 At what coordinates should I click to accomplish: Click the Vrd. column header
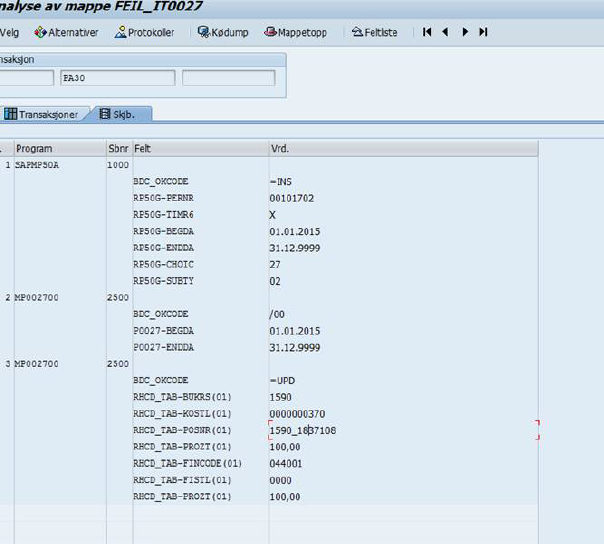403,148
